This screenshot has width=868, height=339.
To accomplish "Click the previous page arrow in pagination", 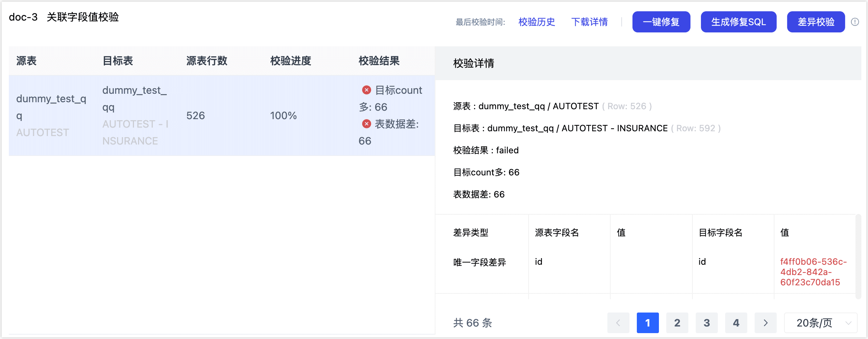I will (618, 323).
